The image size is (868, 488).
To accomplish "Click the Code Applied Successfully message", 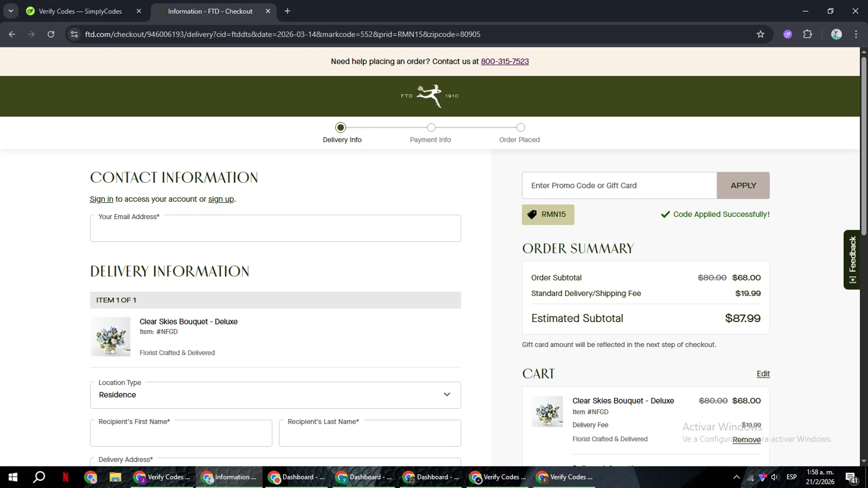I will pos(715,215).
